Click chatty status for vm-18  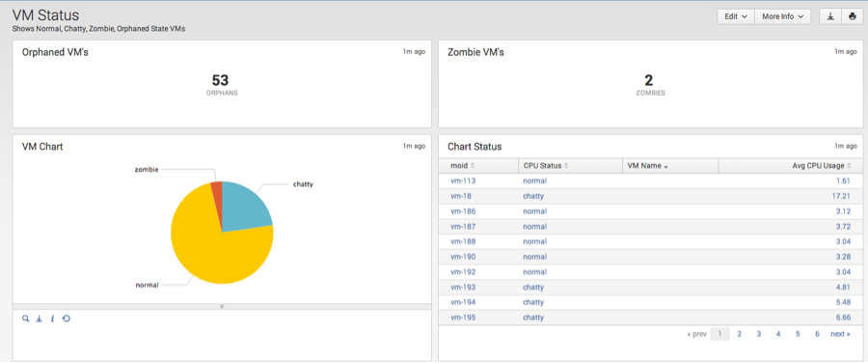click(533, 196)
